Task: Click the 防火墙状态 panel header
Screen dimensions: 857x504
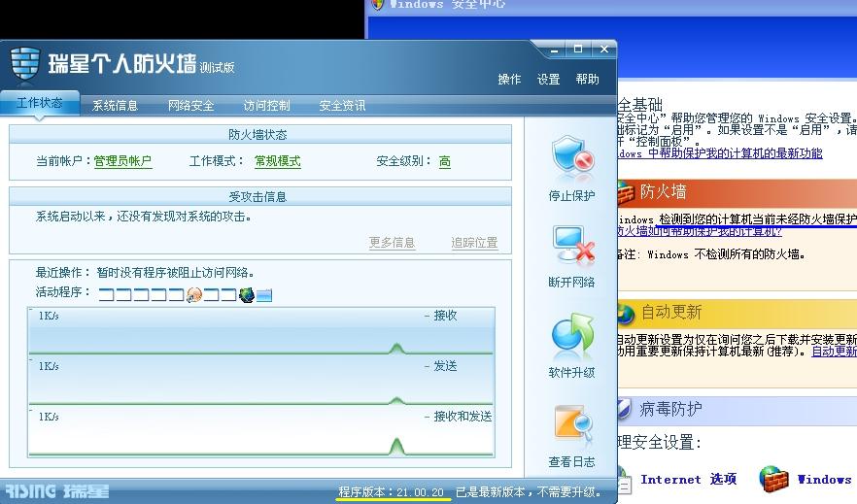Action: (x=260, y=134)
